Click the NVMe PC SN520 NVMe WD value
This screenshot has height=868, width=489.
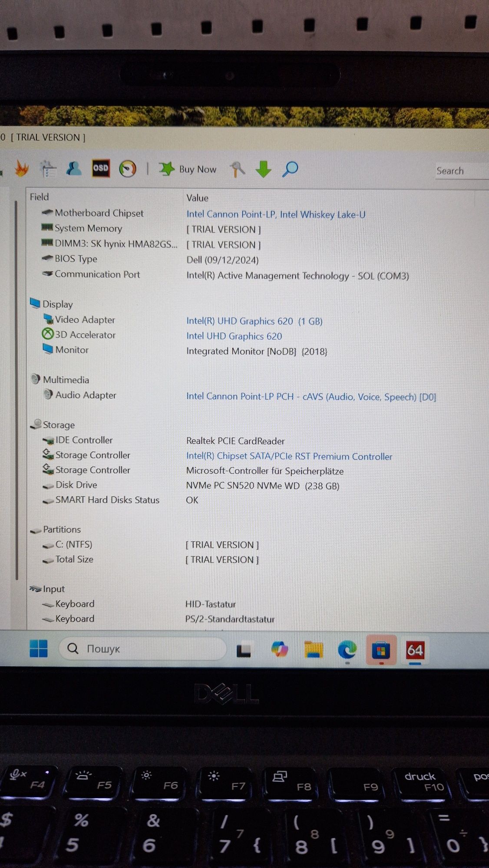click(x=263, y=486)
